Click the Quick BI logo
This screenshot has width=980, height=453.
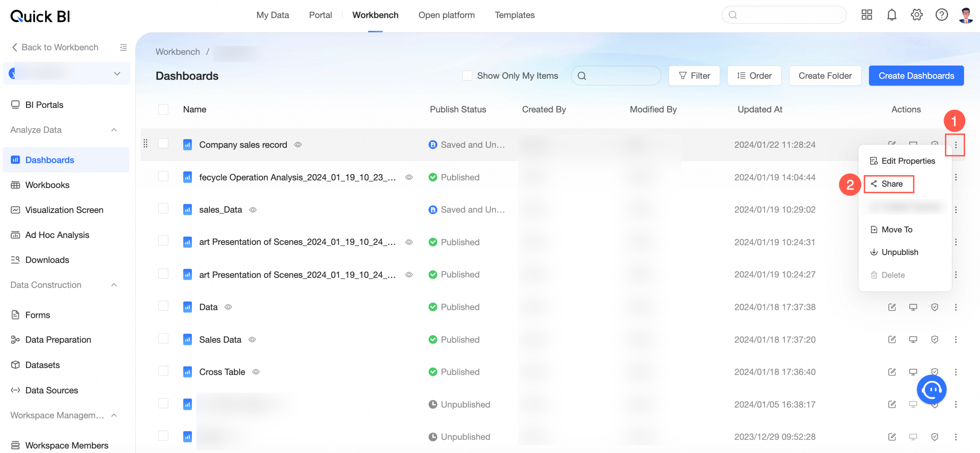pyautogui.click(x=40, y=16)
